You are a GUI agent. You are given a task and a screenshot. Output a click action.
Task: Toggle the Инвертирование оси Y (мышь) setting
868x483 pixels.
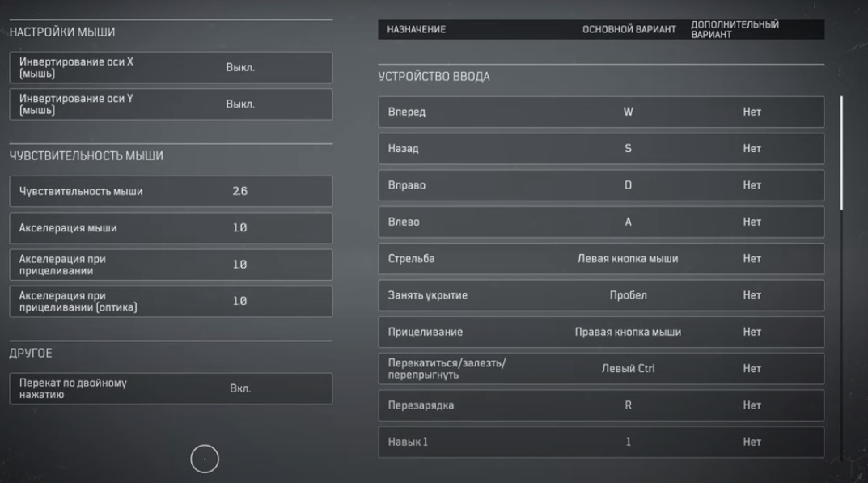[239, 104]
